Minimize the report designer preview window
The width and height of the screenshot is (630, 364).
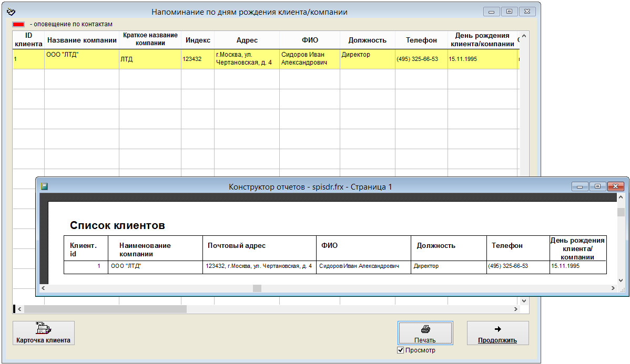point(581,186)
